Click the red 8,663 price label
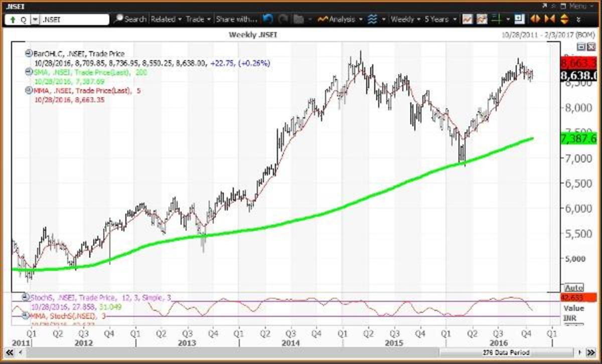Viewport: 602px width, 364px height. click(x=579, y=63)
